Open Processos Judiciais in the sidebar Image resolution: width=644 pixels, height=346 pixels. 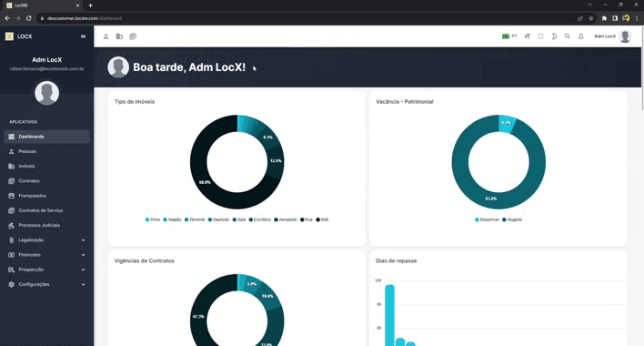coord(46,225)
